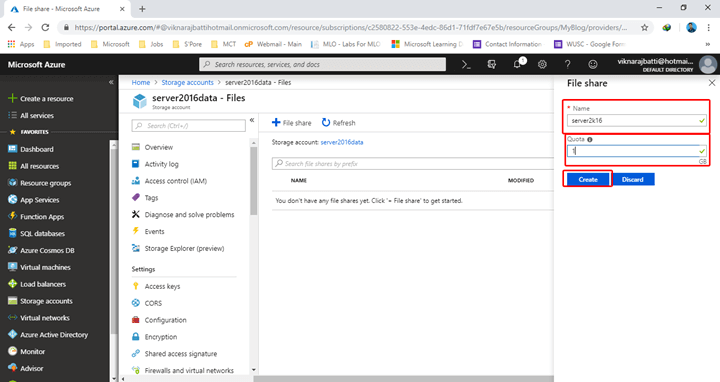Image resolution: width=720 pixels, height=382 pixels.
Task: Click the Discard button
Action: click(x=633, y=180)
